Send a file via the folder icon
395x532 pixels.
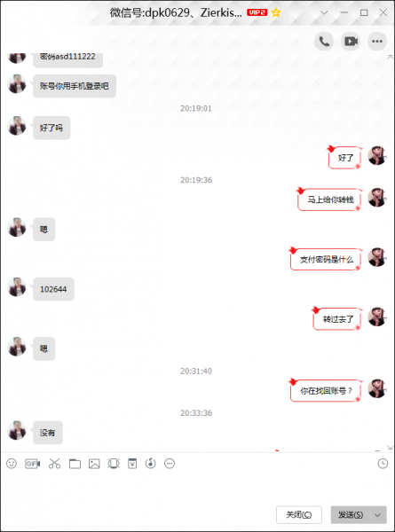(x=75, y=464)
